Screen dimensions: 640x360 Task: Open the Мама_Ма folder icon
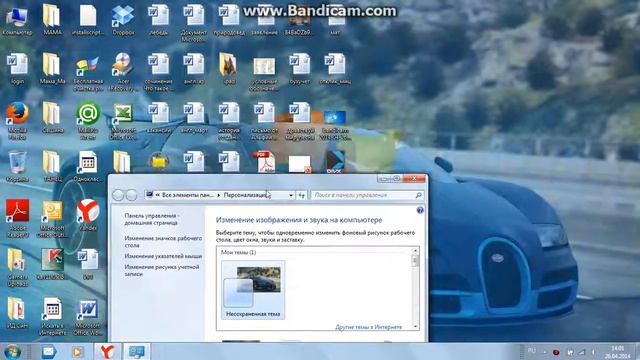[52, 69]
